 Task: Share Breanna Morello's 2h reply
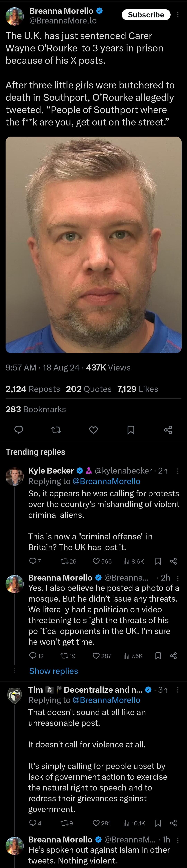coord(173,656)
